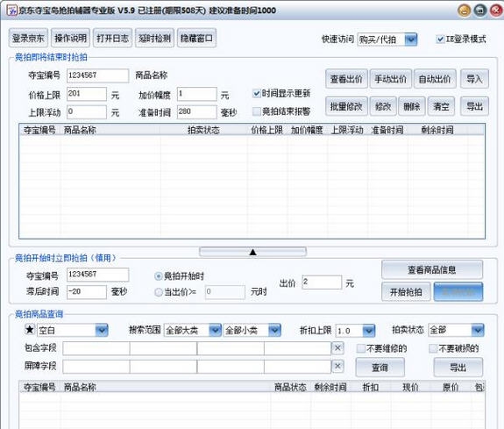This screenshot has height=429, width=504.
Task: Click the 加价幅度 input field
Action: click(x=197, y=94)
